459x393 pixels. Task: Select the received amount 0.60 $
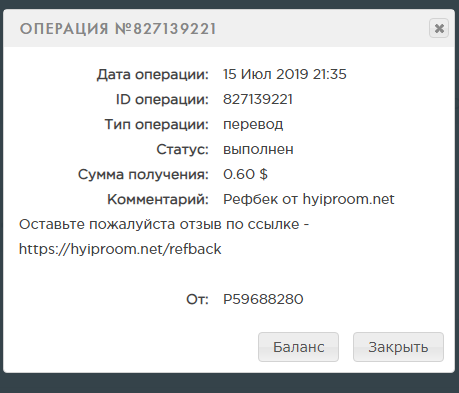[245, 174]
